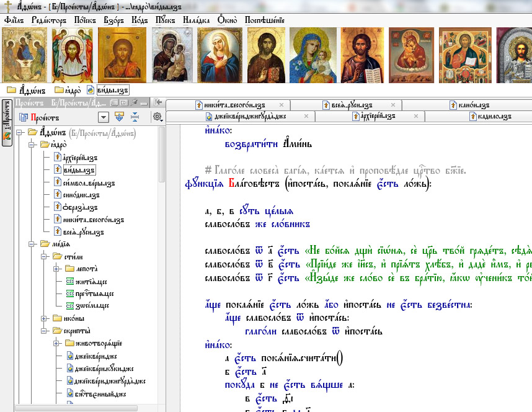Click the scroll-from-source arrow icon in Project panel

(120, 117)
